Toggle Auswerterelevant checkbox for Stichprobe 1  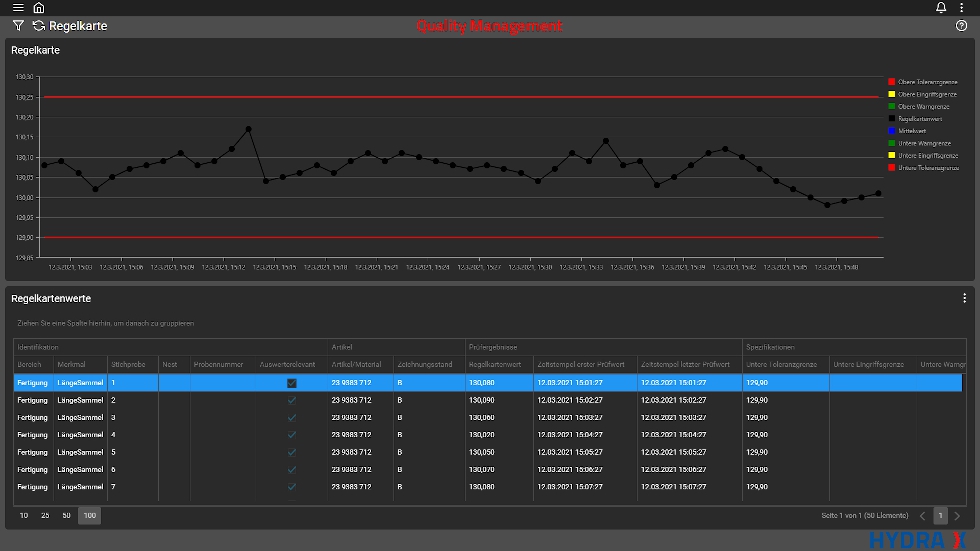[291, 383]
